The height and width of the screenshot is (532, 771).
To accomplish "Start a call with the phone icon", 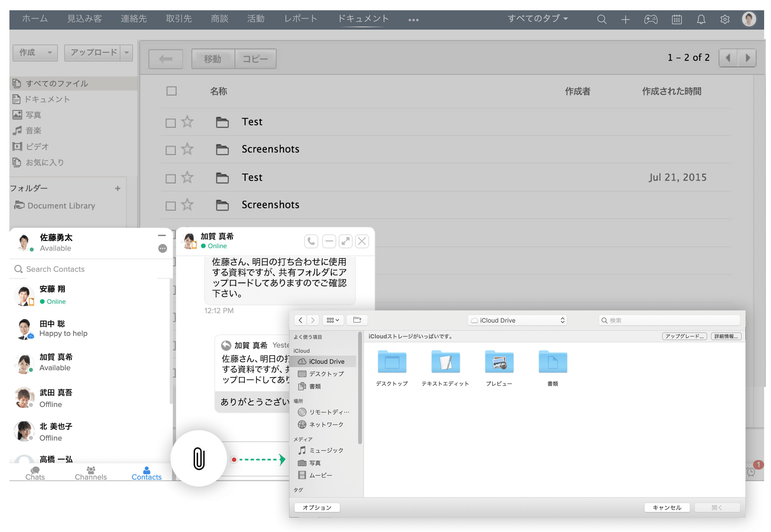I will tap(311, 241).
